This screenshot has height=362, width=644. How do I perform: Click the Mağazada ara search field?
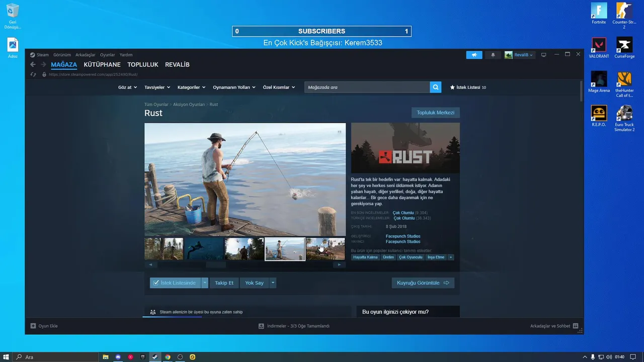coord(367,87)
